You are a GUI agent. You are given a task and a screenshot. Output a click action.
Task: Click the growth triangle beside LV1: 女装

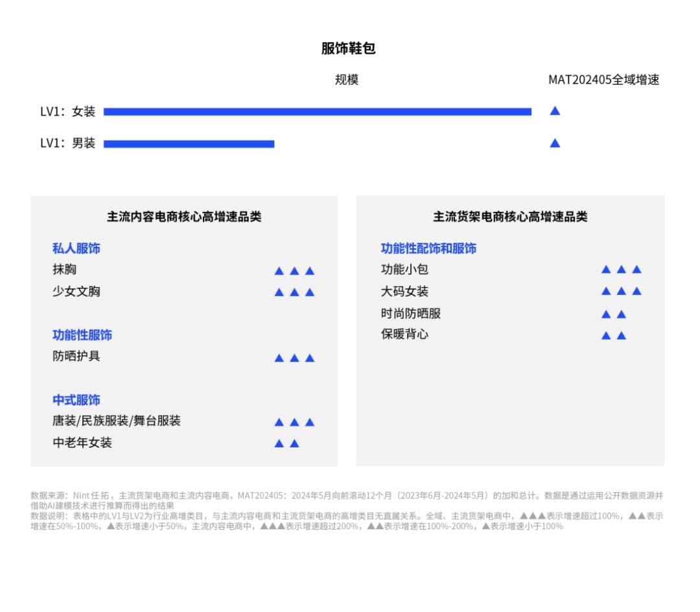(554, 111)
